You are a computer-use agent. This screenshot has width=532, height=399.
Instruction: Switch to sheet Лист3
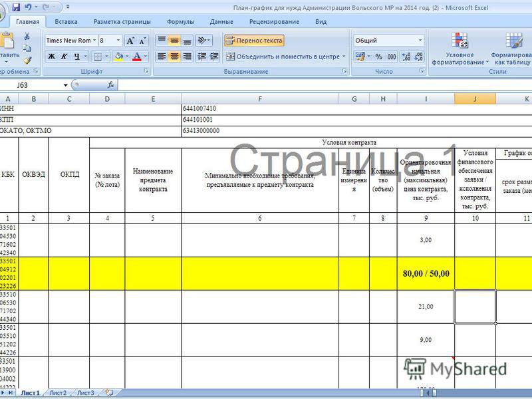(86, 393)
